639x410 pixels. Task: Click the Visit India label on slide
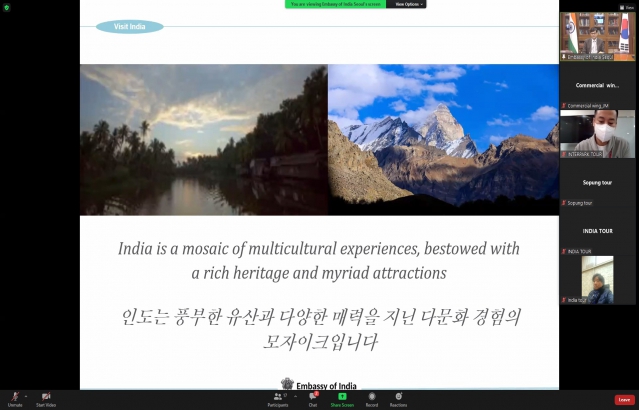click(129, 27)
